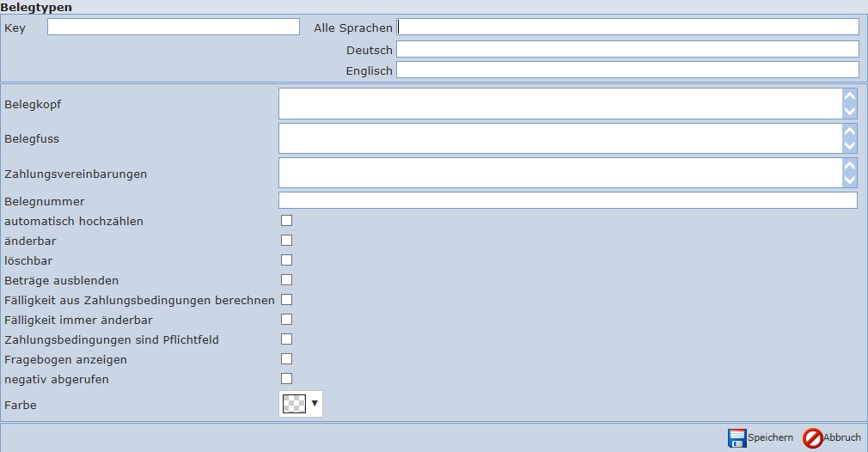Toggle negativ abgerufen checkbox
This screenshot has height=452, width=868.
[287, 379]
